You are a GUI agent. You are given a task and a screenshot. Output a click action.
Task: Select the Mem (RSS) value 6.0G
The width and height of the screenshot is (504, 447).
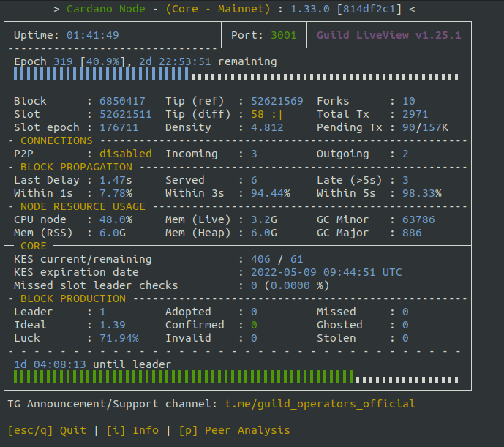(112, 233)
